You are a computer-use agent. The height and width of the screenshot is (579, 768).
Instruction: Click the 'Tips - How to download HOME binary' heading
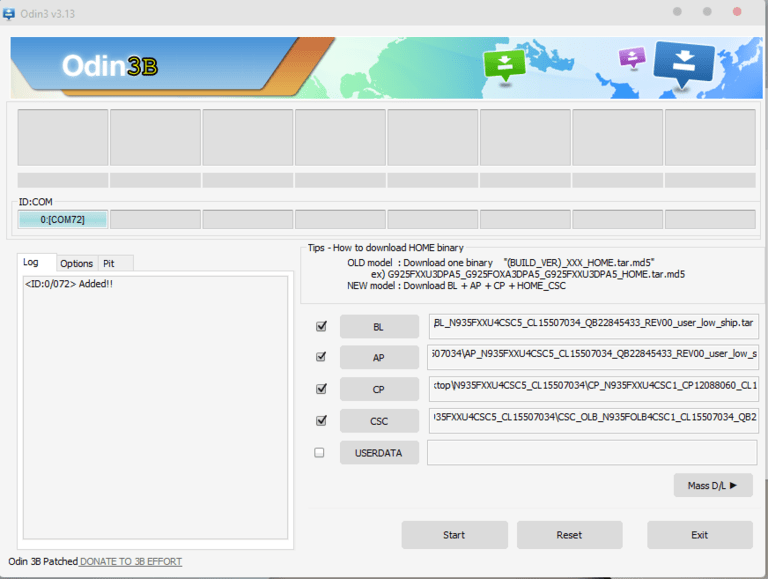click(x=385, y=248)
